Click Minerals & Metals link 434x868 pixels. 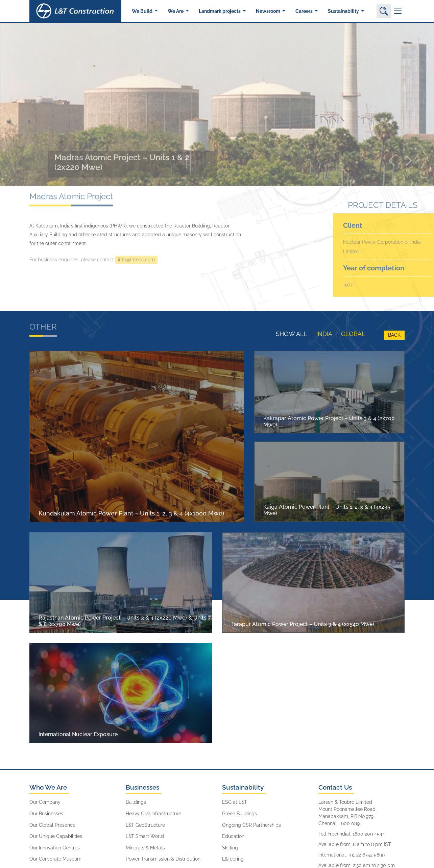tap(145, 848)
